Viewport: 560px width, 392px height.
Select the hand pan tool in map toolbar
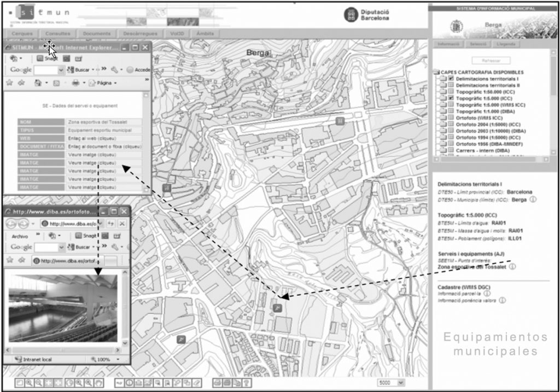pyautogui.click(x=98, y=383)
